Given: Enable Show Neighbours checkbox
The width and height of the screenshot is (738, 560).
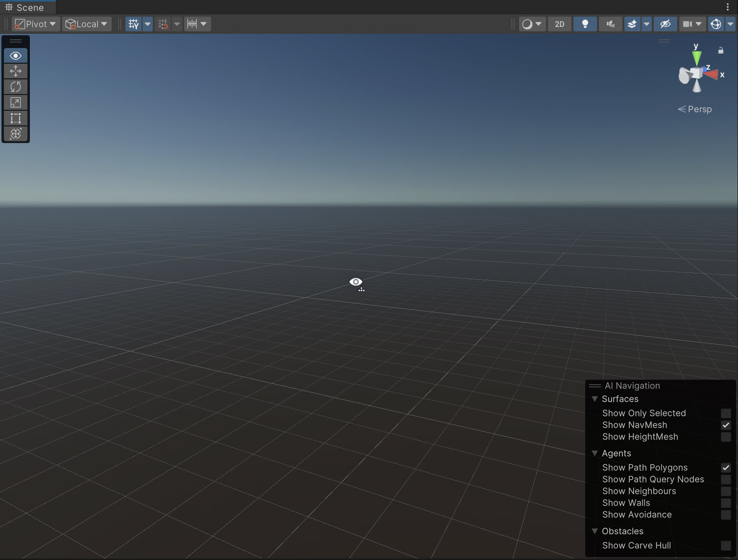Looking at the screenshot, I should point(726,491).
